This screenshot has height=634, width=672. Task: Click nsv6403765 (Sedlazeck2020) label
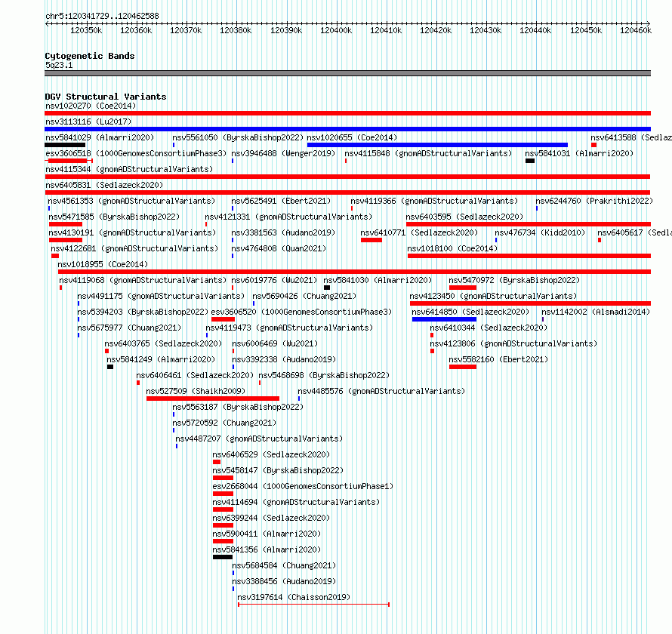point(163,343)
